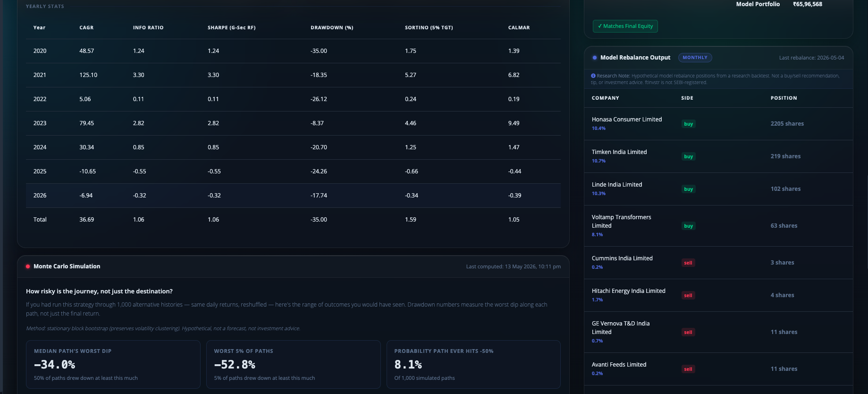The image size is (868, 394).
Task: Click the Last computed timestamp text
Action: pyautogui.click(x=514, y=266)
